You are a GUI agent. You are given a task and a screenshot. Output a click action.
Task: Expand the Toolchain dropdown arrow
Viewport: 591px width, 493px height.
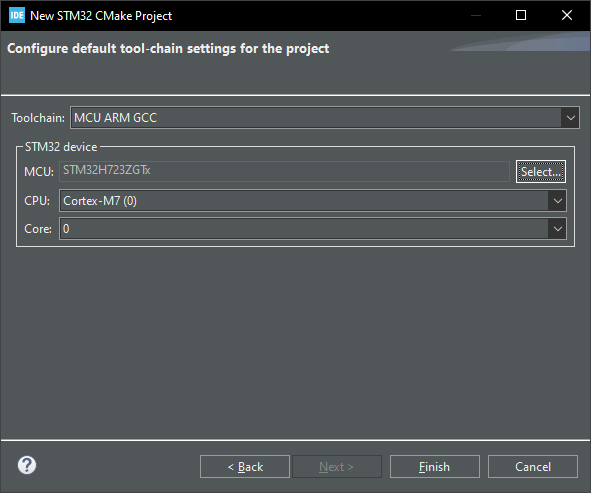point(571,118)
